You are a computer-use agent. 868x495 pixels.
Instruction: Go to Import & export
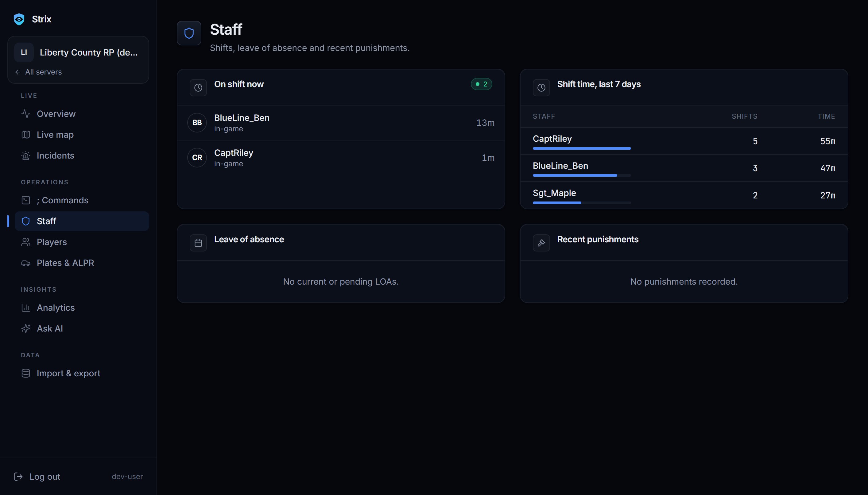(82, 373)
